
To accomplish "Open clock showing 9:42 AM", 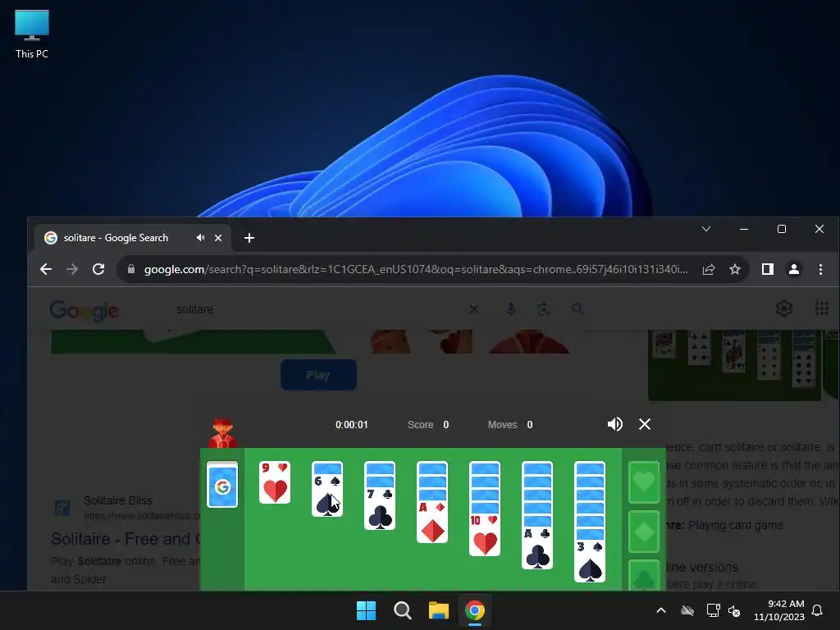I will point(779,610).
